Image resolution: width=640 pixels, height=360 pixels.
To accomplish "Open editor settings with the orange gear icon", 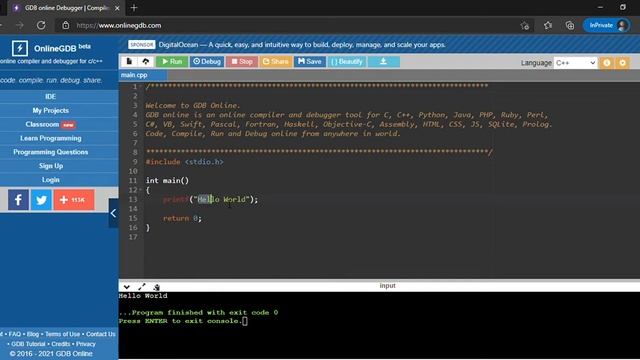I will [622, 63].
